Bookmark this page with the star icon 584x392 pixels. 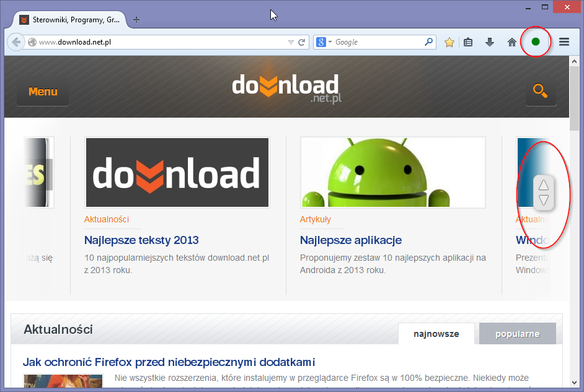pos(449,42)
